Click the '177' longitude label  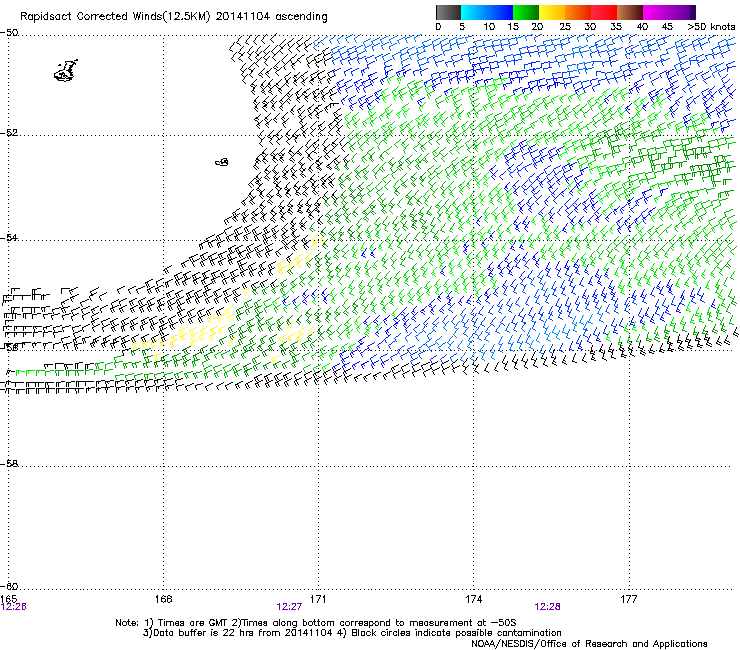click(629, 599)
